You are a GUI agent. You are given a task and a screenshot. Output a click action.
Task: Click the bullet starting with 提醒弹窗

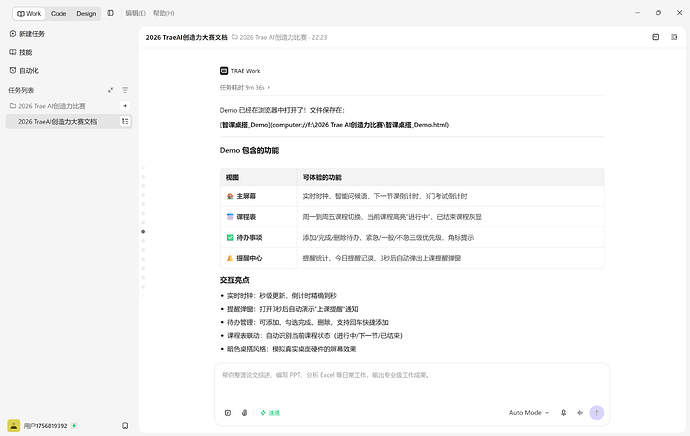click(293, 309)
